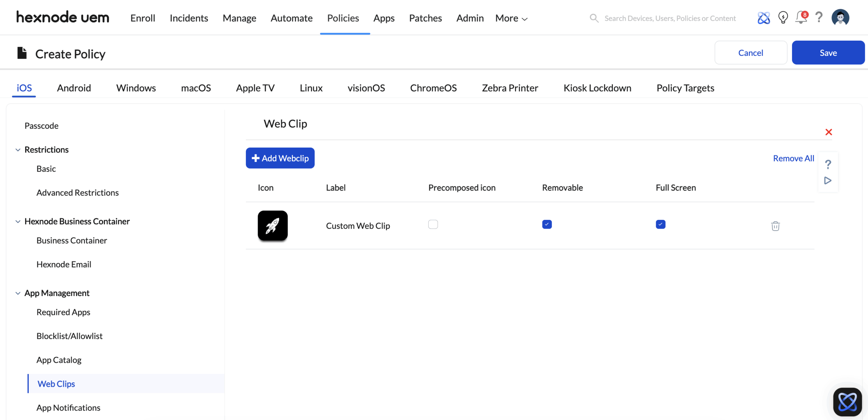The width and height of the screenshot is (868, 420).
Task: Play the Web Clip tutorial video
Action: tap(828, 181)
